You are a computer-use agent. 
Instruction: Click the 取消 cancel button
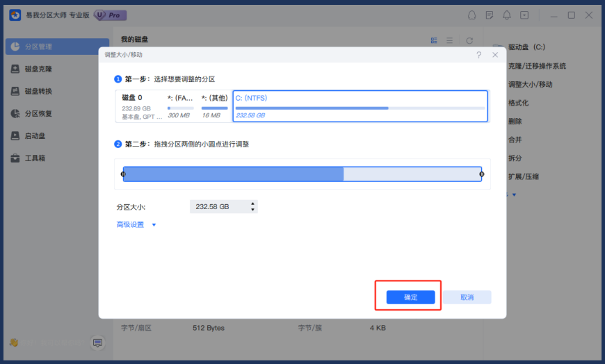tap(467, 297)
